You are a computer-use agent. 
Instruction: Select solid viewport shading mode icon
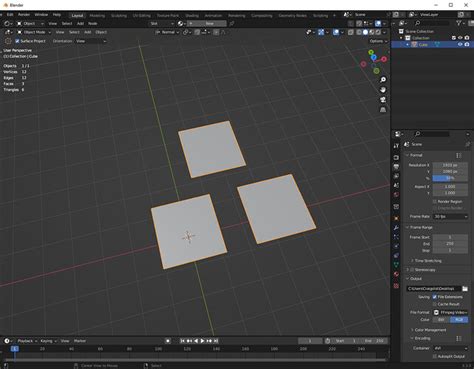366,32
